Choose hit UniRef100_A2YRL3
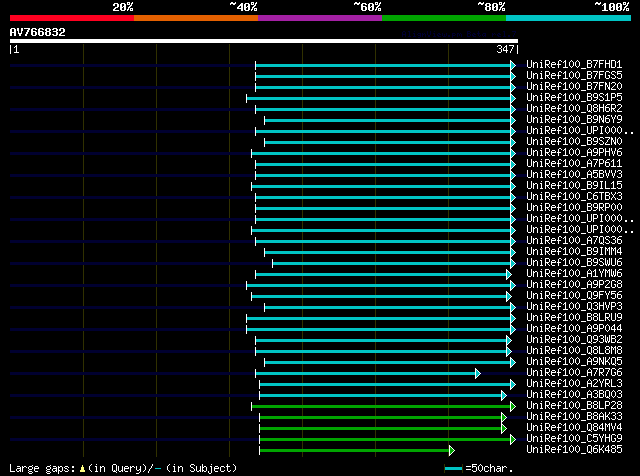Viewport: 640px width, 476px height. click(574, 384)
